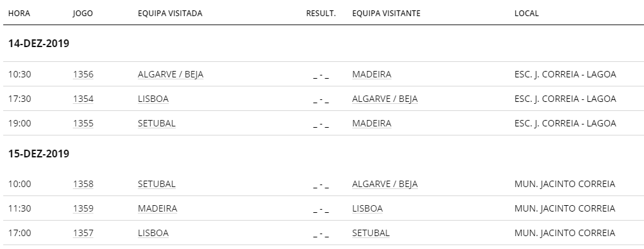Open game number 1357 link

pos(83,233)
